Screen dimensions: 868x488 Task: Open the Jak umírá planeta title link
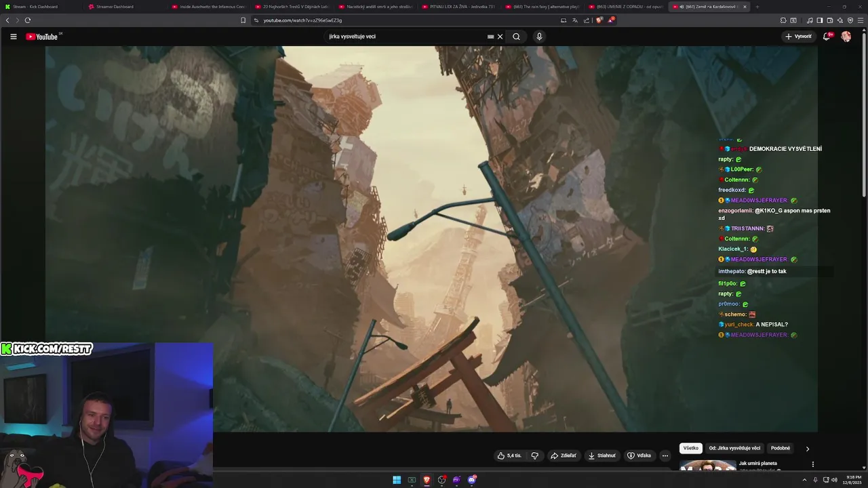click(x=758, y=464)
